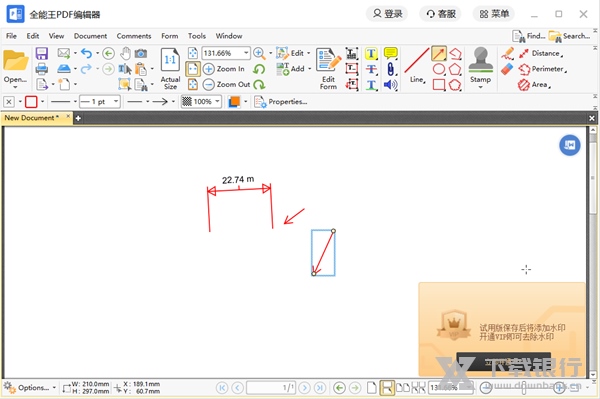The image size is (600, 399).
Task: Rotate view counter-clockwise with upper green arrow
Action: (259, 69)
